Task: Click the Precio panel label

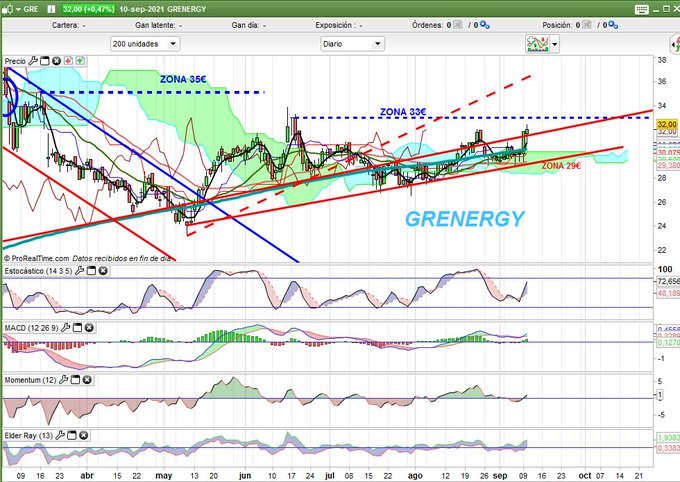Action: pos(15,61)
